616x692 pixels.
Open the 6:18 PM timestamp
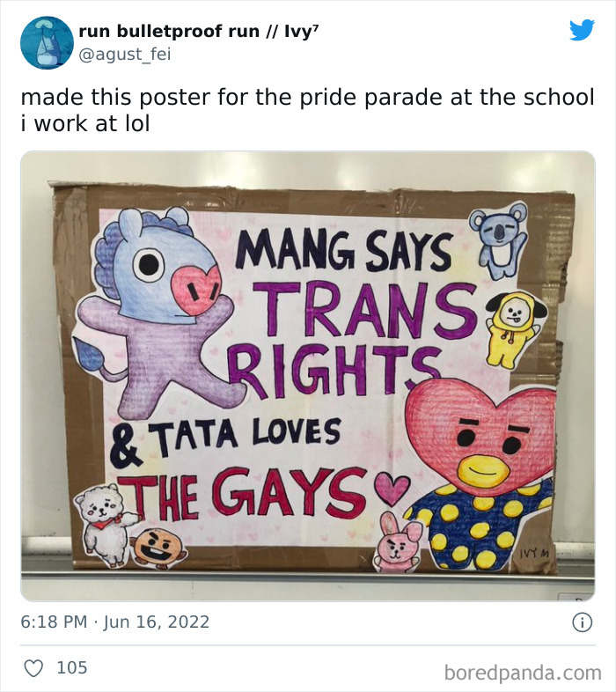[x=54, y=622]
